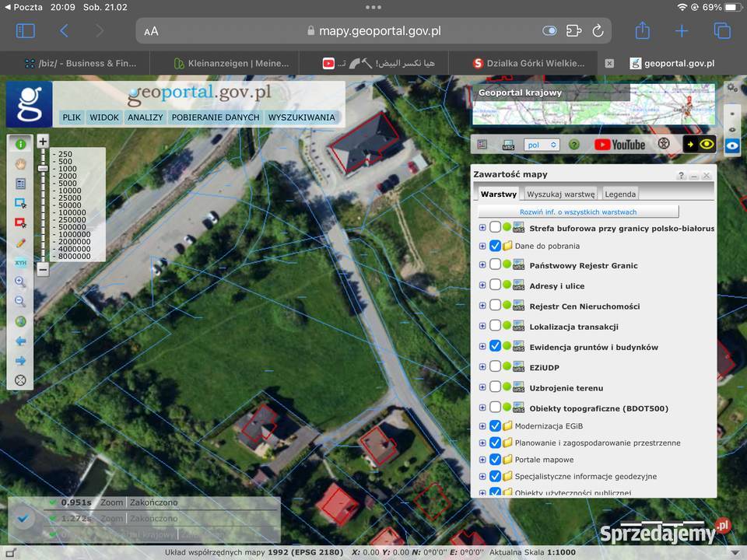Select the green info identify tool
This screenshot has height=560, width=747.
pyautogui.click(x=20, y=144)
